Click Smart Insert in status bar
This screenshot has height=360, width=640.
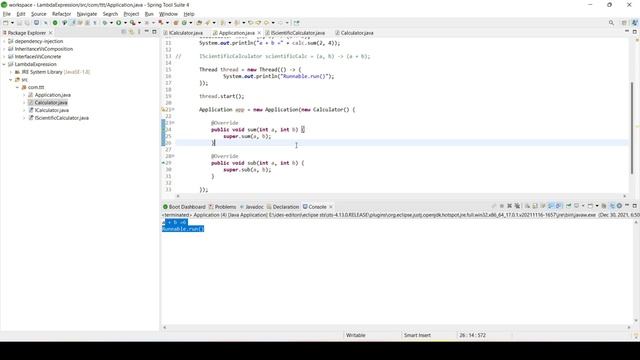[417, 335]
